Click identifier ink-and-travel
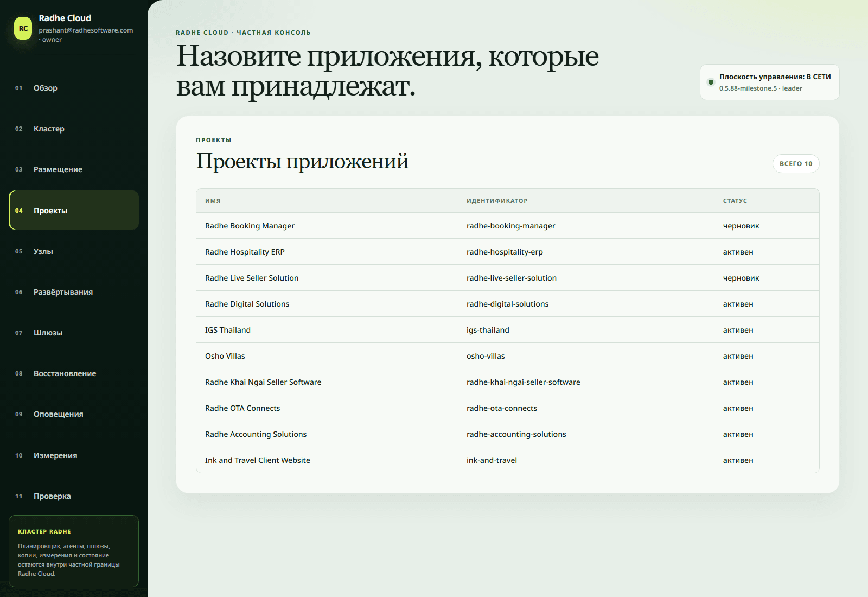 pyautogui.click(x=492, y=460)
